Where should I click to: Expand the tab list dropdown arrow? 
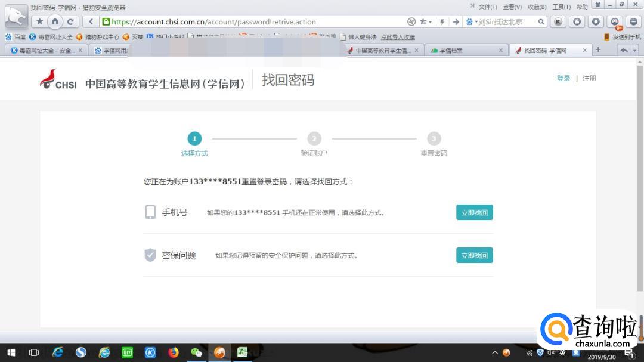click(x=634, y=50)
